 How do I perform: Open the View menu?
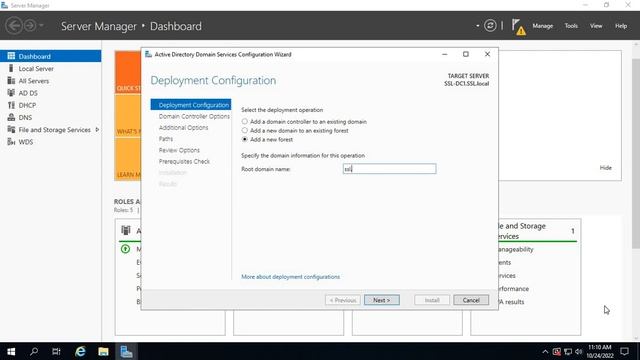(x=596, y=26)
